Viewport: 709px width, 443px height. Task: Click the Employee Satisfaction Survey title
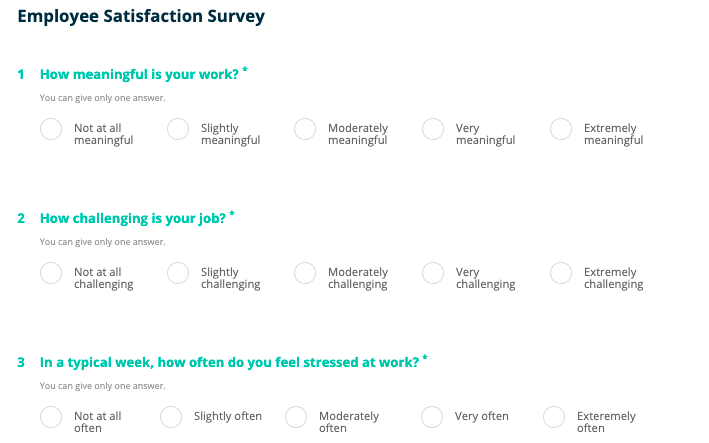[x=141, y=16]
